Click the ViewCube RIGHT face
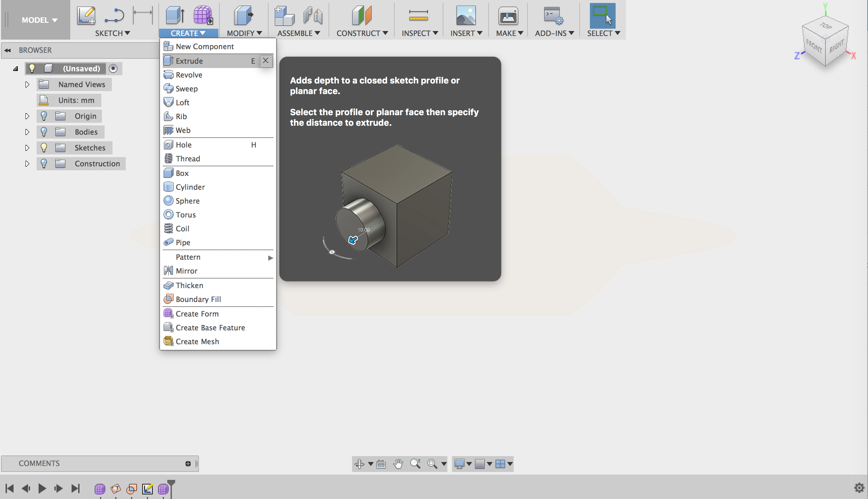 tap(837, 46)
